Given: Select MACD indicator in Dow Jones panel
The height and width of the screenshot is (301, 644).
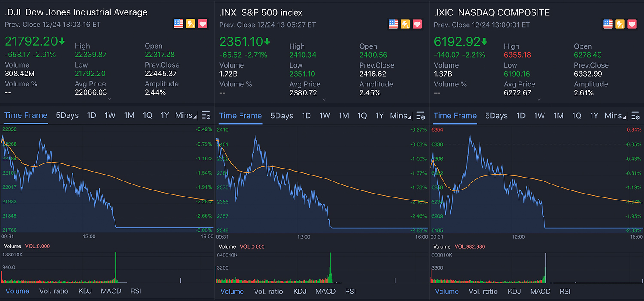Looking at the screenshot, I should [x=111, y=291].
